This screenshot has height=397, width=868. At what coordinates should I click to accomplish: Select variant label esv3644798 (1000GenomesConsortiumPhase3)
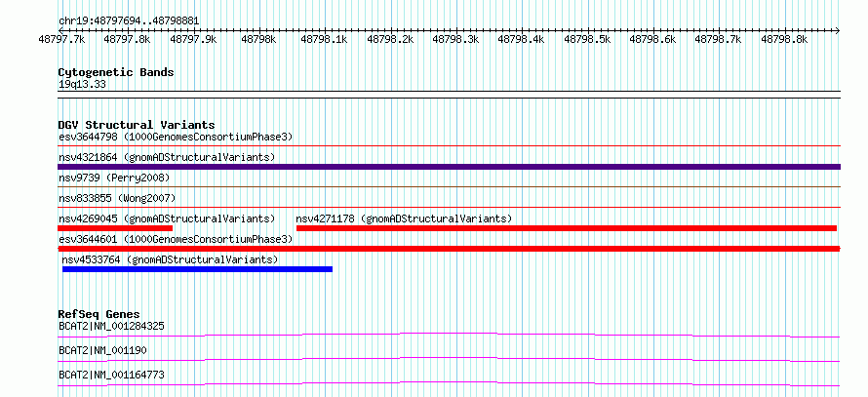176,137
